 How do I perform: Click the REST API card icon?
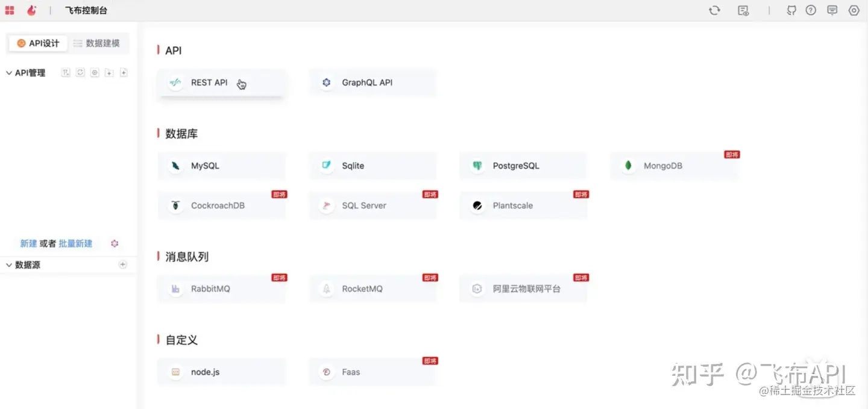click(x=175, y=83)
